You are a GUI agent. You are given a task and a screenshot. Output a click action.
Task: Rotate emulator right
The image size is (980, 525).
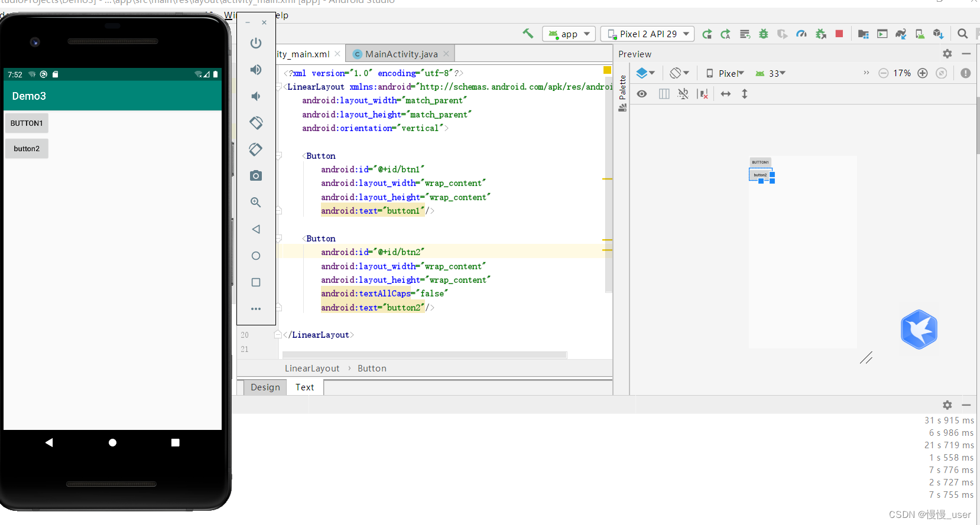(x=256, y=149)
